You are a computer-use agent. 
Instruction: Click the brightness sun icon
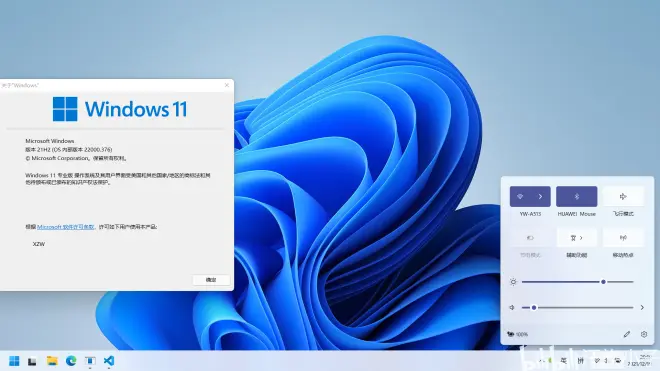513,282
